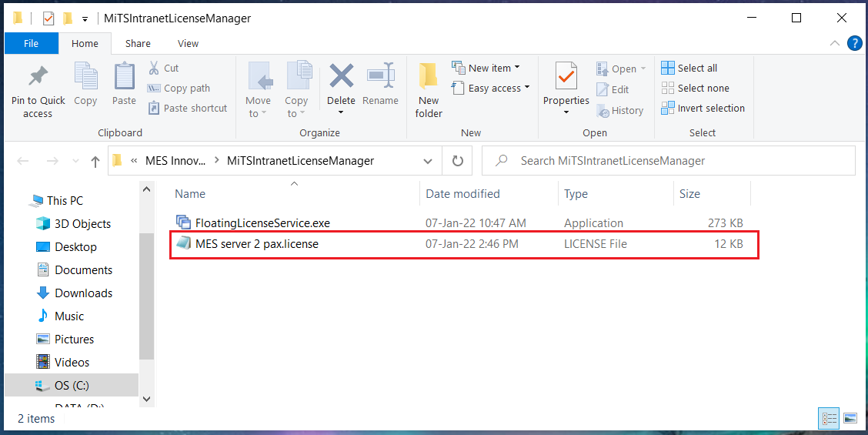Switch to the Home tab
This screenshot has height=435, width=868.
click(85, 43)
